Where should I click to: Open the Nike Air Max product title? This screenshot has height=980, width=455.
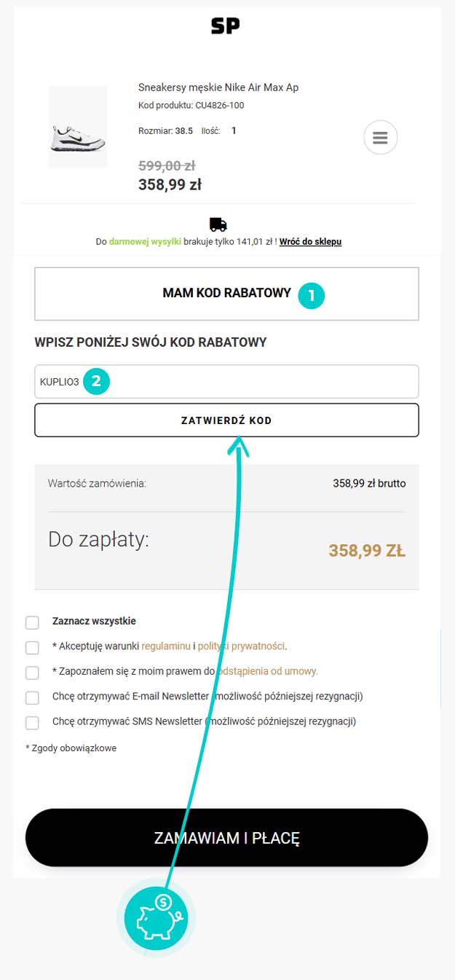click(218, 87)
